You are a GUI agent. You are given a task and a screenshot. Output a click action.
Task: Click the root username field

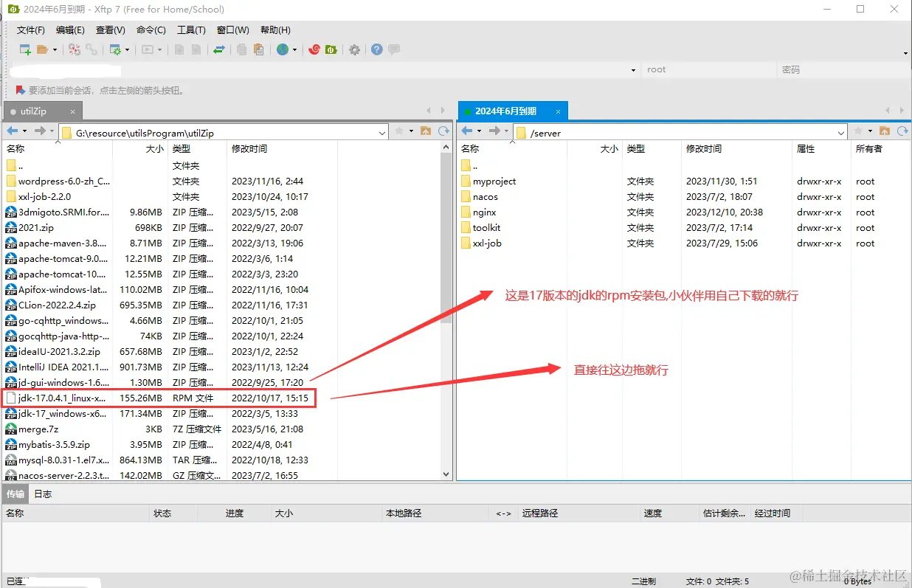(709, 70)
